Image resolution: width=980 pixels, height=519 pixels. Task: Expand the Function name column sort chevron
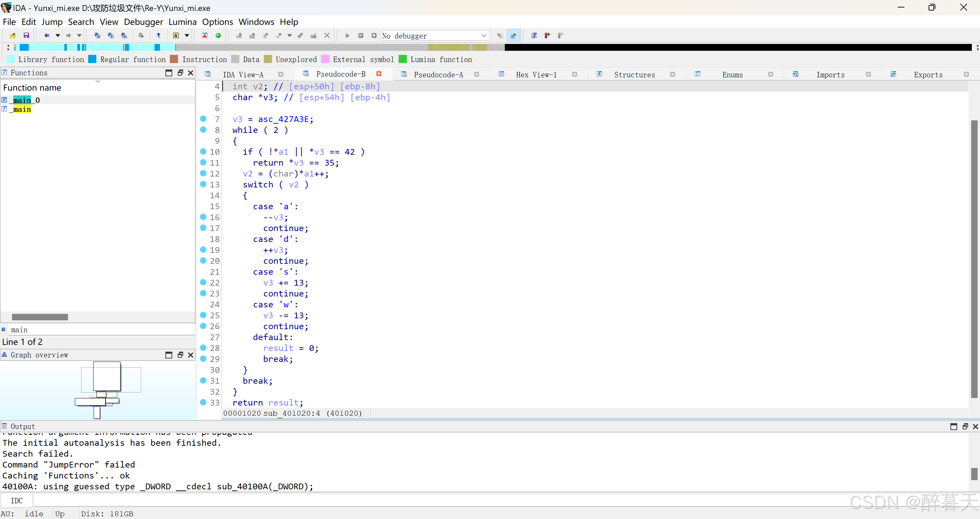tap(98, 81)
